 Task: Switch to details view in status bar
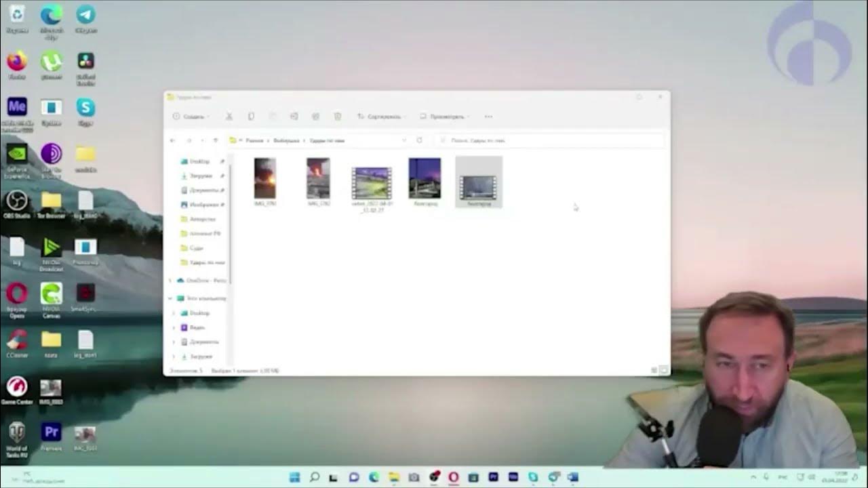(654, 371)
